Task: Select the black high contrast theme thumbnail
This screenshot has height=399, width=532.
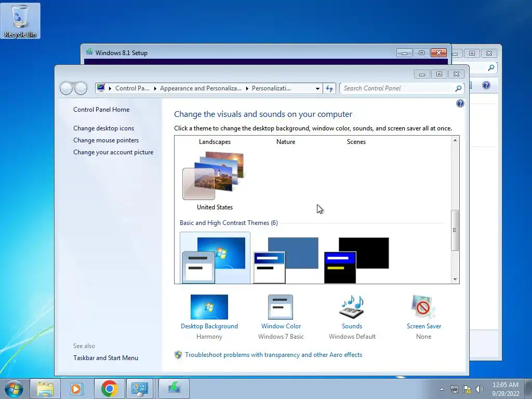Action: click(356, 260)
